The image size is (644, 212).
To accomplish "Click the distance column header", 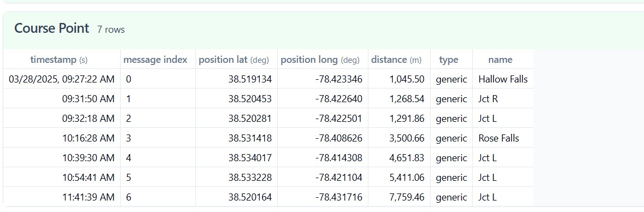I will (x=396, y=60).
